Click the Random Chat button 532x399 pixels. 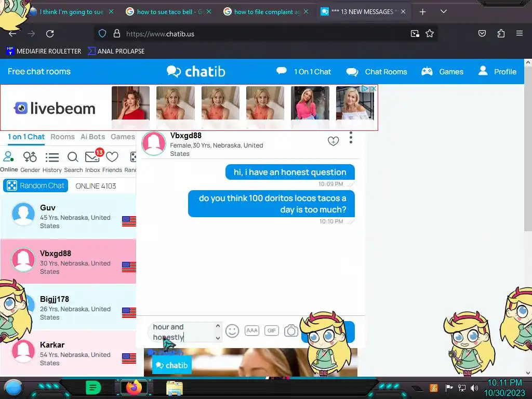pos(36,185)
